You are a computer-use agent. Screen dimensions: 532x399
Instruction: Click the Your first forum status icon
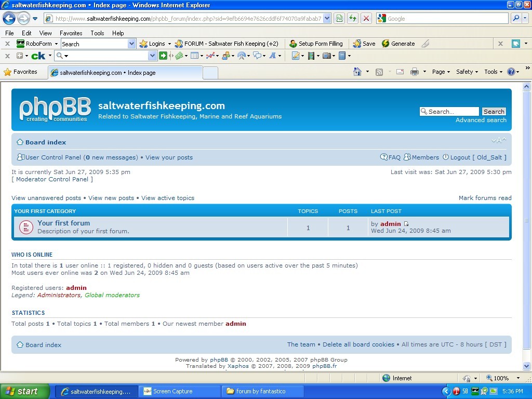(26, 227)
